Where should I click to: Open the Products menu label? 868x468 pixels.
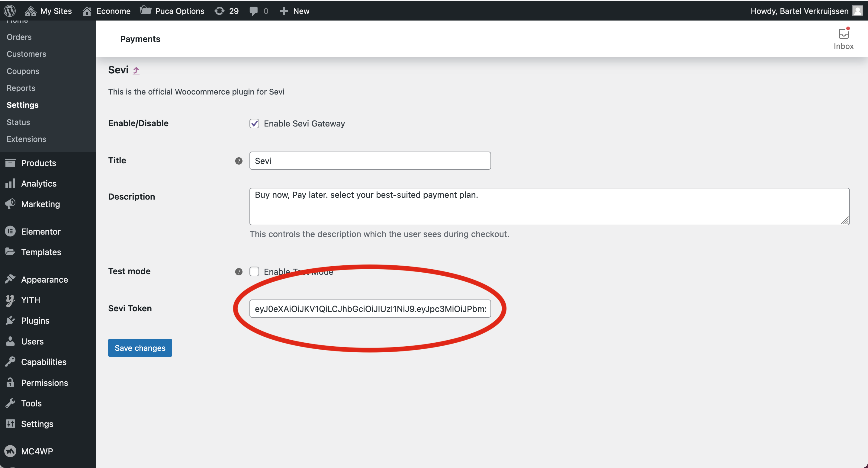(x=38, y=163)
